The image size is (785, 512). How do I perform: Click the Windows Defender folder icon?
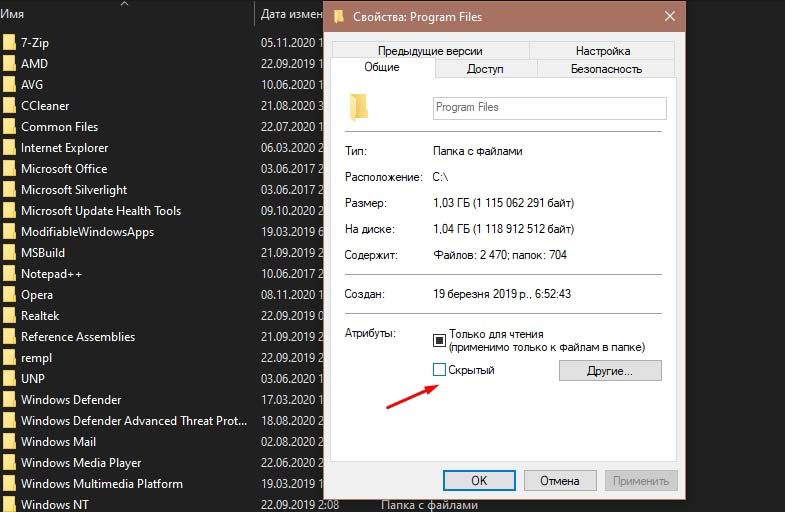[9, 400]
